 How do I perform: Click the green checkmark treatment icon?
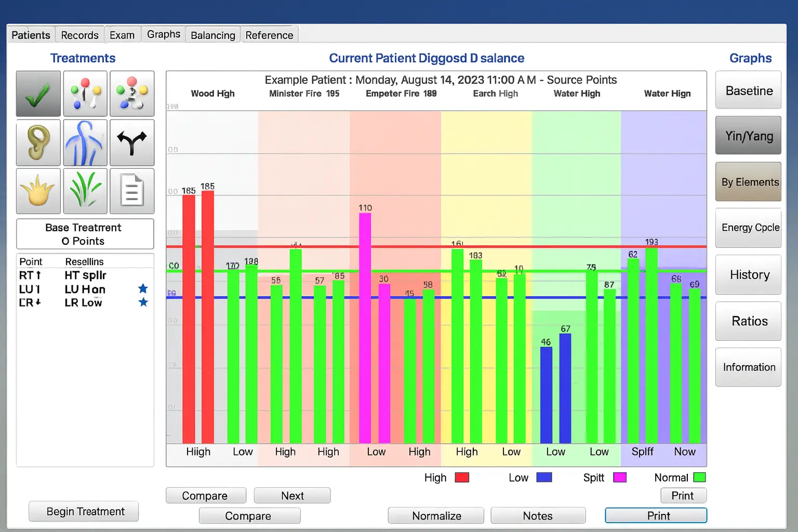[x=38, y=94]
